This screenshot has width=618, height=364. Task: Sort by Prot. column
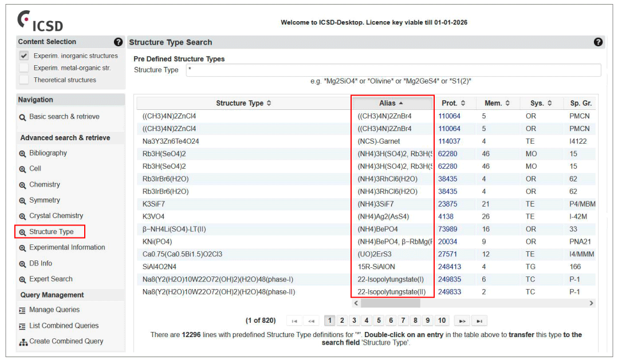(x=454, y=103)
